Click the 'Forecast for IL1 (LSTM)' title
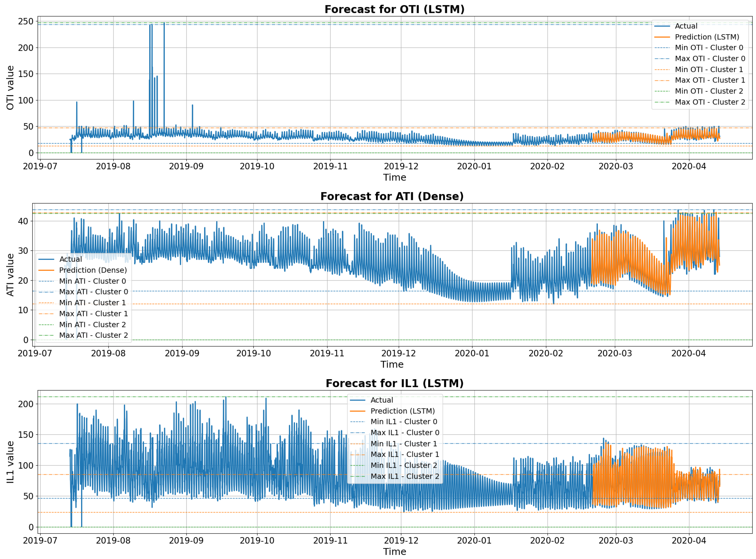This screenshot has height=559, width=756. (x=394, y=383)
